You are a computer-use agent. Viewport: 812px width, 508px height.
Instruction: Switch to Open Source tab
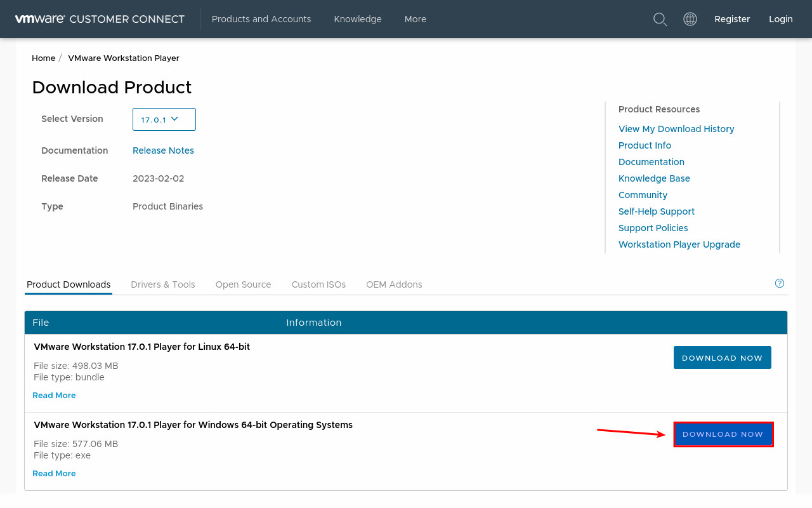point(244,284)
